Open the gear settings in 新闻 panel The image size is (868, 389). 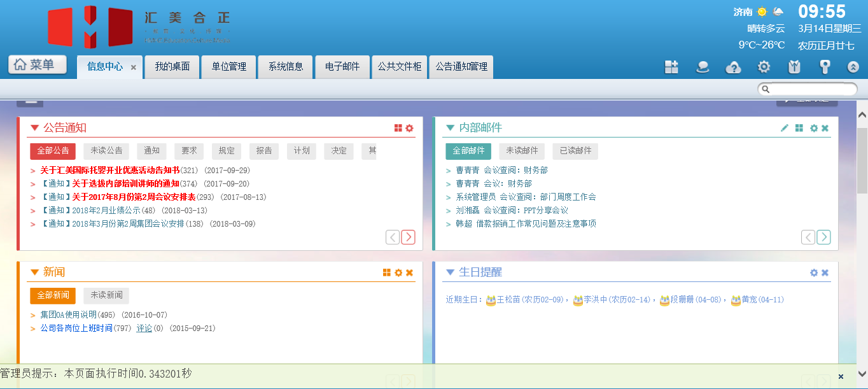pyautogui.click(x=398, y=272)
